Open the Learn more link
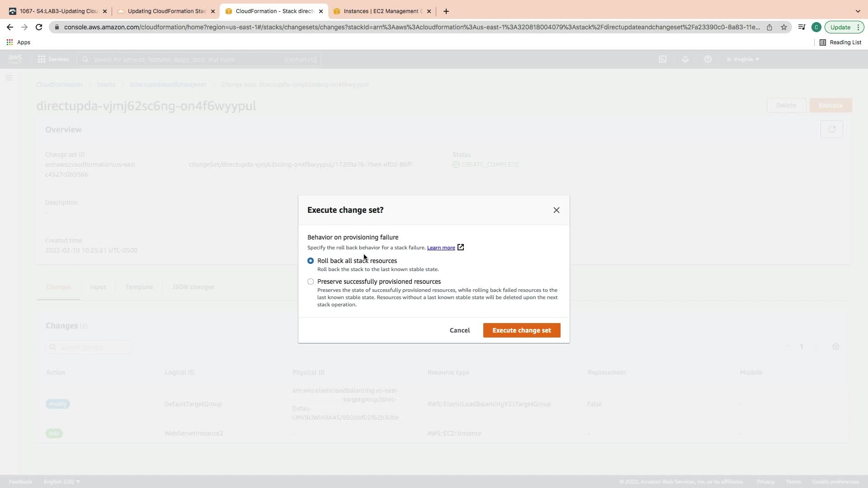 coord(441,248)
